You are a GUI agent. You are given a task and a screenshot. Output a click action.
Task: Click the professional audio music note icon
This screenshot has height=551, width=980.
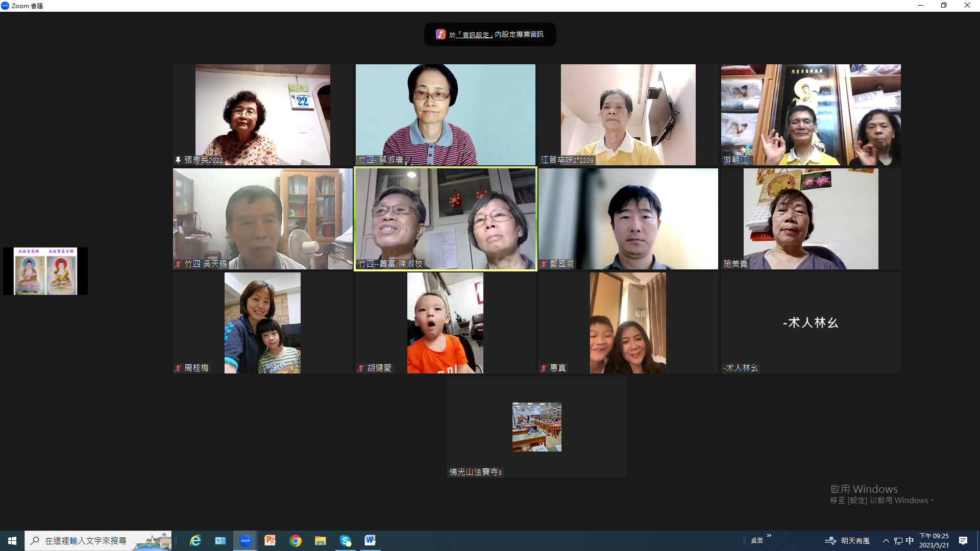(x=440, y=34)
